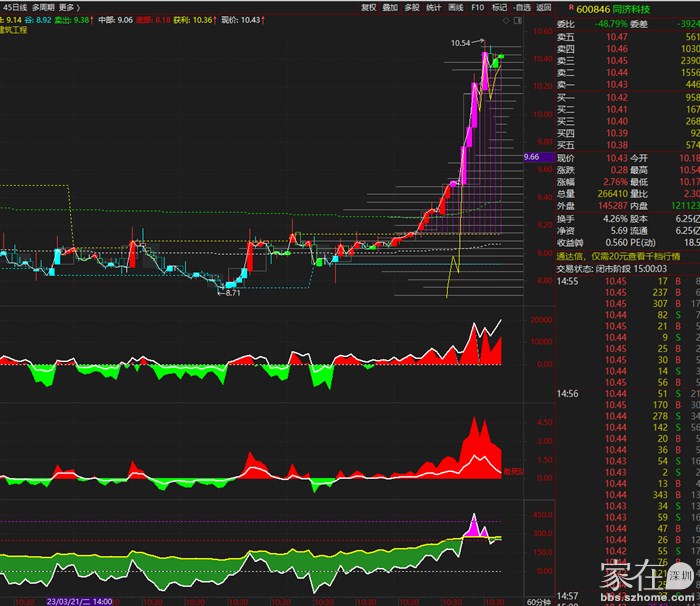This screenshot has height=606, width=700.
Task: Click the 返回 back button
Action: pos(544,7)
